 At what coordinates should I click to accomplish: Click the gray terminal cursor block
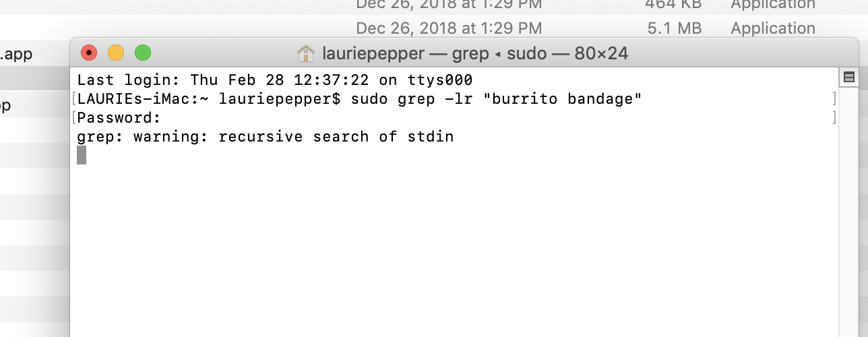[x=82, y=156]
